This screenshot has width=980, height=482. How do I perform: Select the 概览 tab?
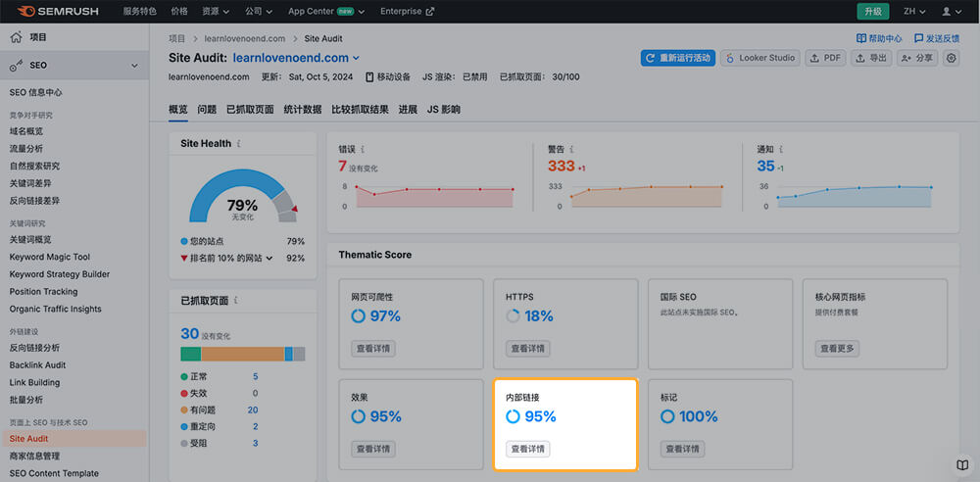point(178,110)
